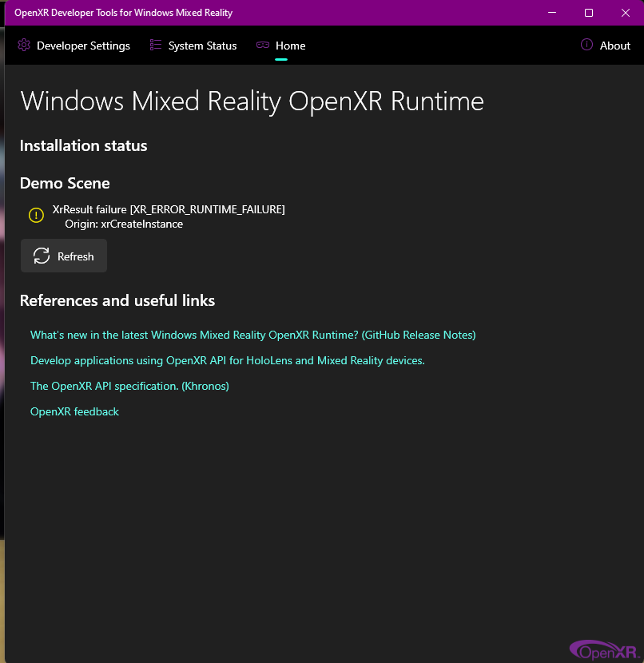
Task: Click the gear icon beside Developer Settings
Action: click(x=24, y=45)
